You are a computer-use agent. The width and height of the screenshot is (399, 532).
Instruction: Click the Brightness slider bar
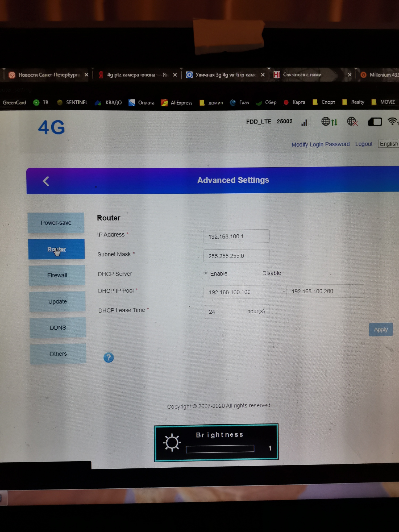[x=220, y=449]
